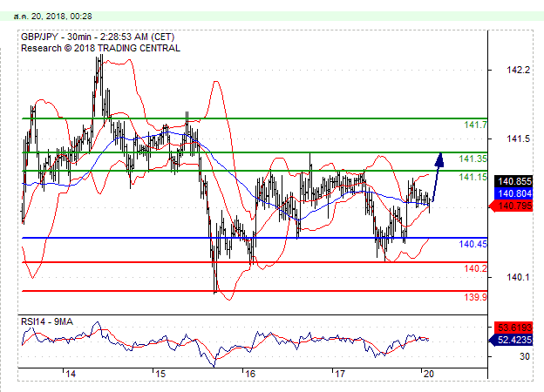Click date 14 on the time axis
Image resolution: width=544 pixels, height=392 pixels.
(70, 374)
